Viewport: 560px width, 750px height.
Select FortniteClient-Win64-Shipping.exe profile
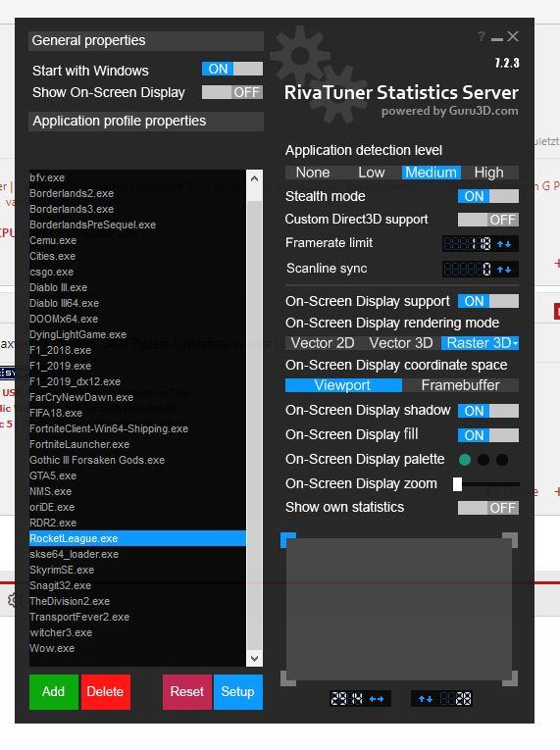pos(138,428)
